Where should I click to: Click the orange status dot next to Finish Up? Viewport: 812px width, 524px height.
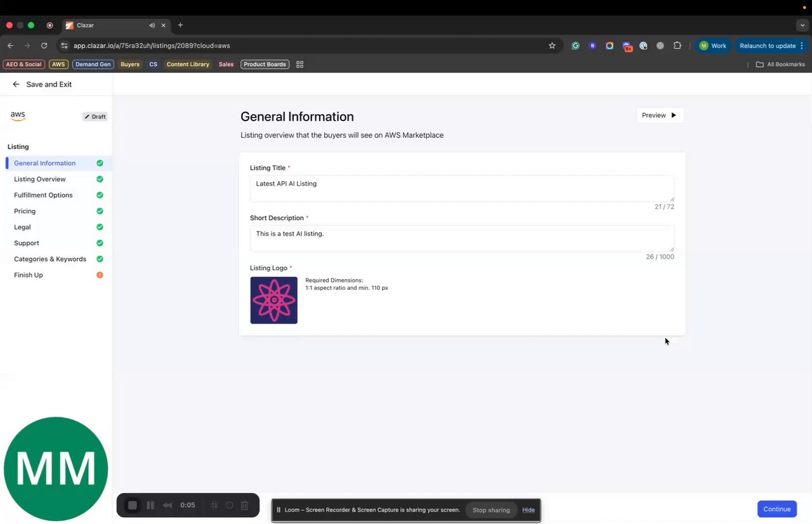pos(100,275)
